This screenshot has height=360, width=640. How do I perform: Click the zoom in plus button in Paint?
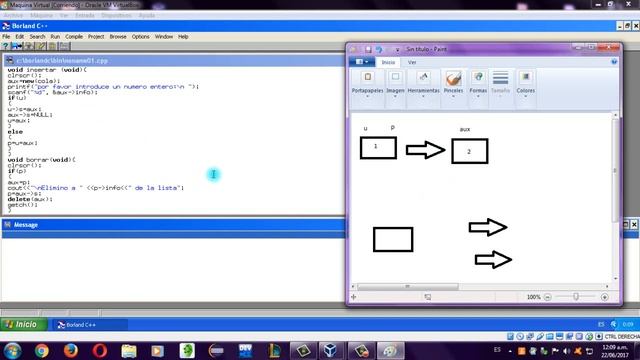(x=604, y=297)
